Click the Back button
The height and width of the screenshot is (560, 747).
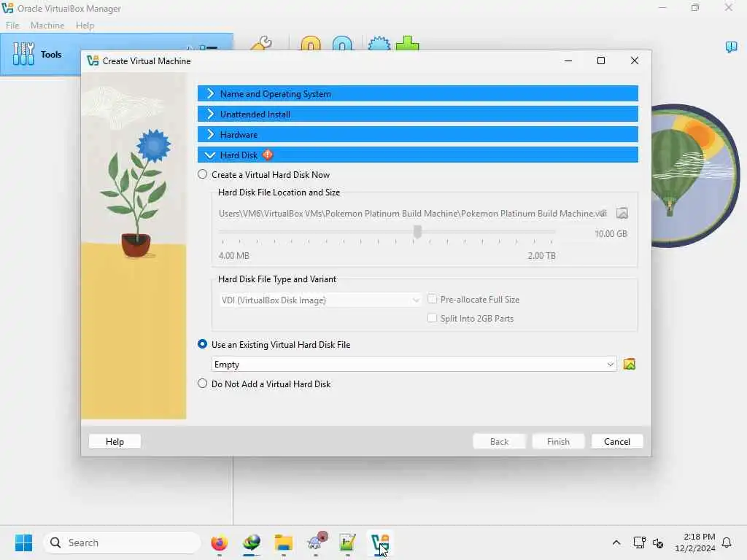point(499,441)
